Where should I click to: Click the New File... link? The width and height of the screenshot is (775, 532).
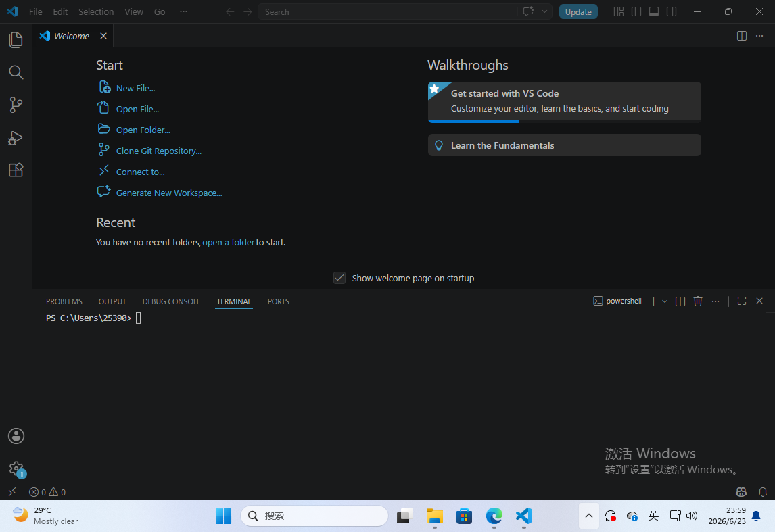pos(135,88)
